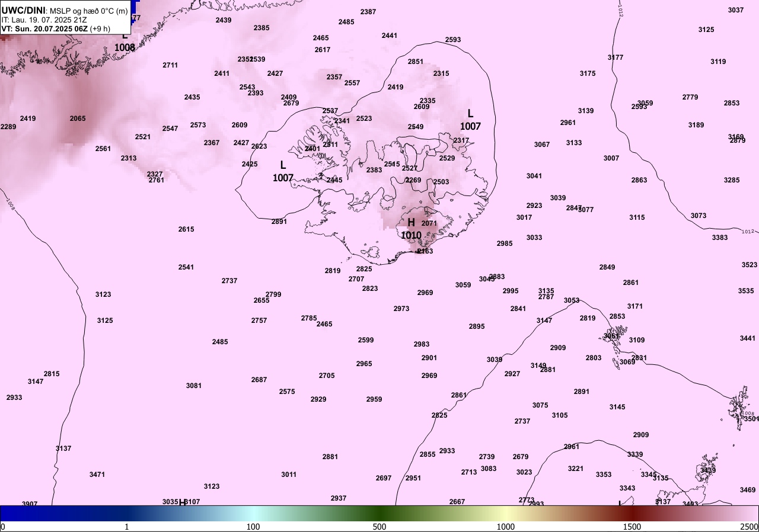The image size is (759, 532).
Task: Click the map value 2615
Action: [186, 229]
